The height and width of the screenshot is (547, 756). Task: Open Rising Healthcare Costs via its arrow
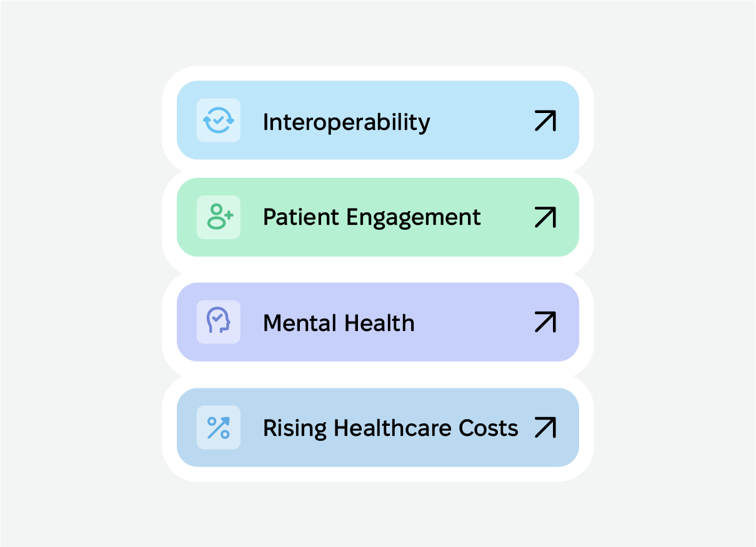[x=545, y=428]
